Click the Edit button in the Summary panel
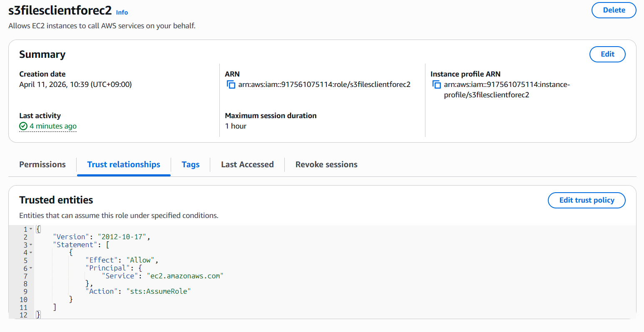Screen dimensions: 644x332 click(607, 54)
